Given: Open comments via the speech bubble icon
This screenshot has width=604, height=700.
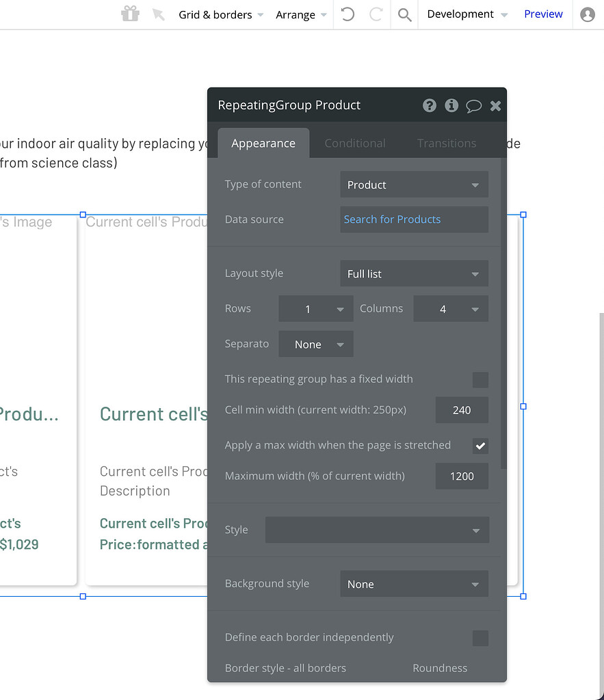Looking at the screenshot, I should click(x=474, y=105).
